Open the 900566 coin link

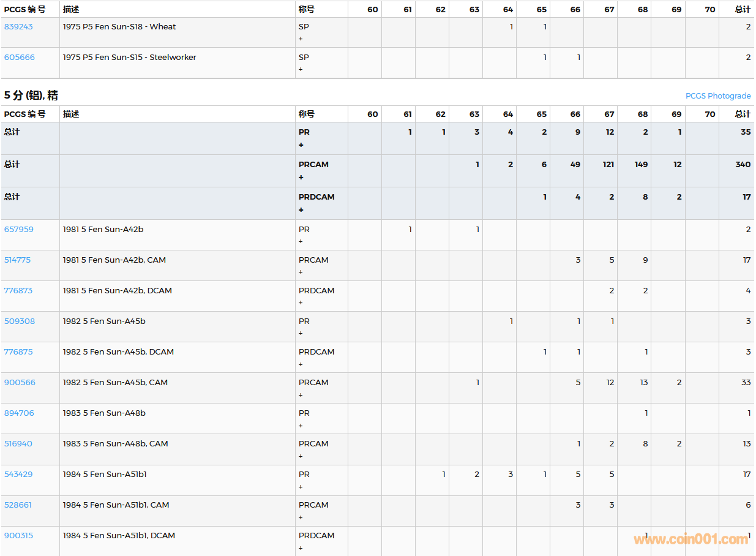20,383
